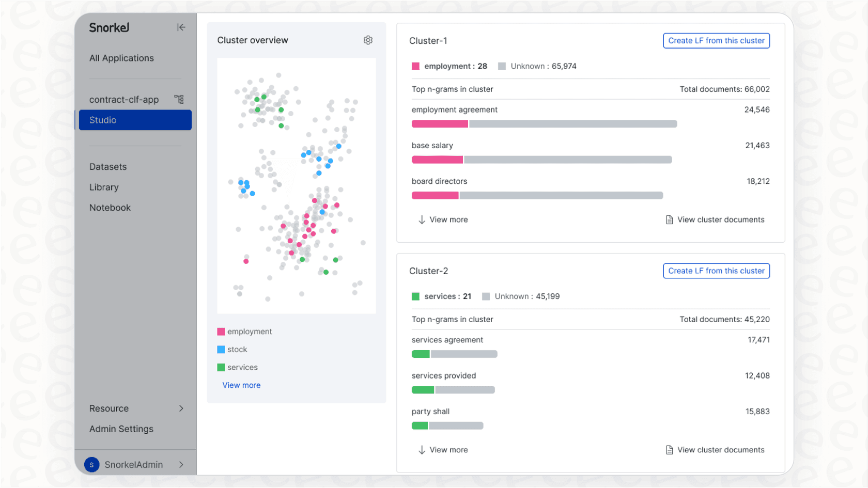Click the SnorkelAdmin avatar icon

point(91,465)
